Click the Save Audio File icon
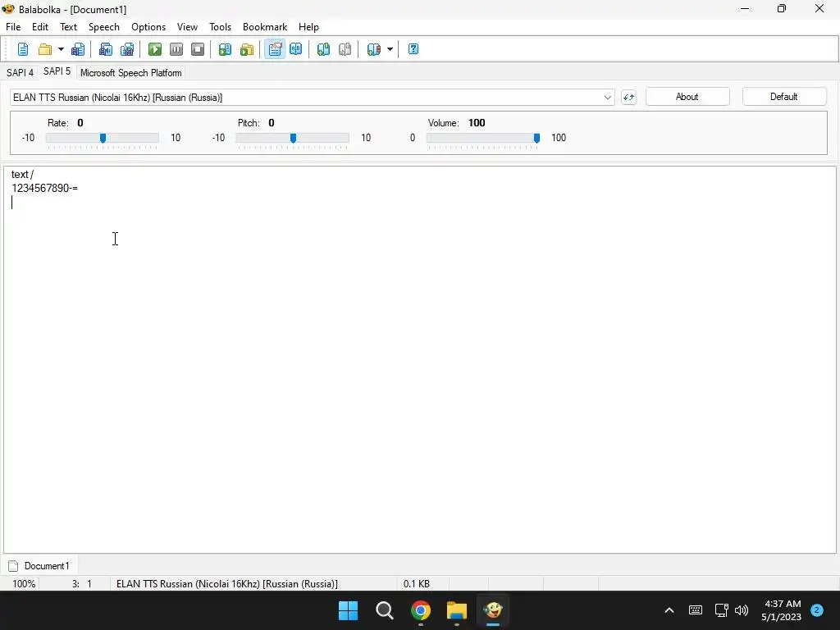This screenshot has width=840, height=630. tap(106, 49)
